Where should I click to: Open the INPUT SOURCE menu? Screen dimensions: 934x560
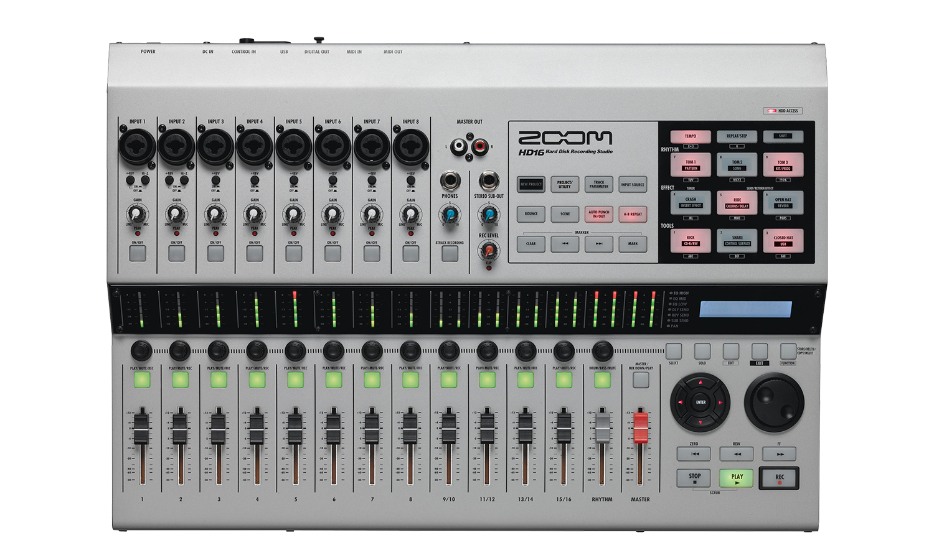pos(633,184)
